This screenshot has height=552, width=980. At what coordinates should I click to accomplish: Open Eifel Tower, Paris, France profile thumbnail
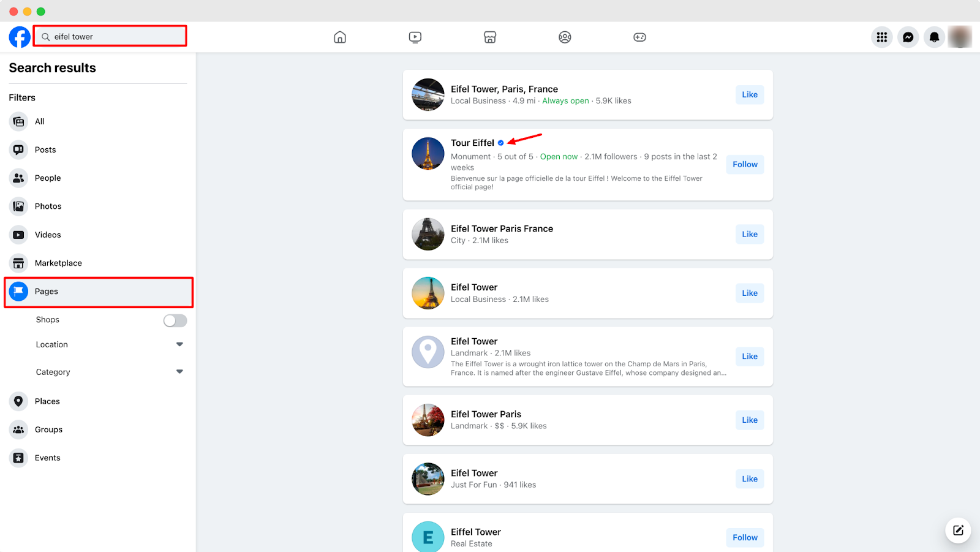point(428,94)
